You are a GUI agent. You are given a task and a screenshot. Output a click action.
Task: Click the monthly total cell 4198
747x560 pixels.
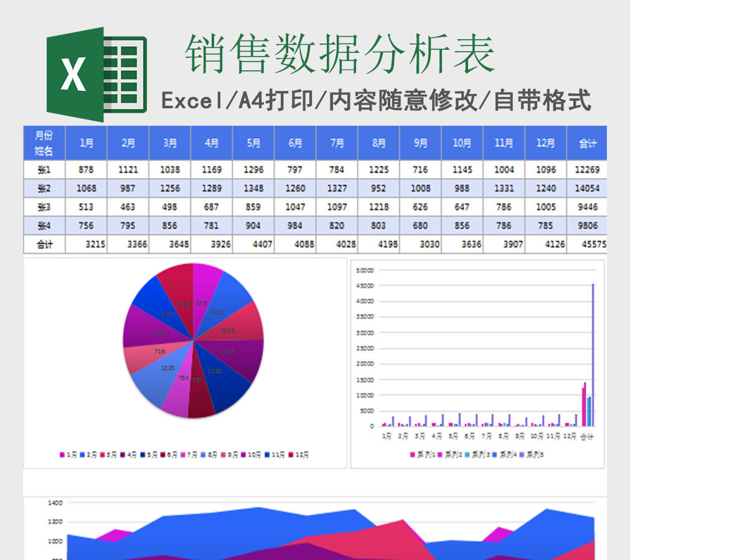tap(378, 245)
